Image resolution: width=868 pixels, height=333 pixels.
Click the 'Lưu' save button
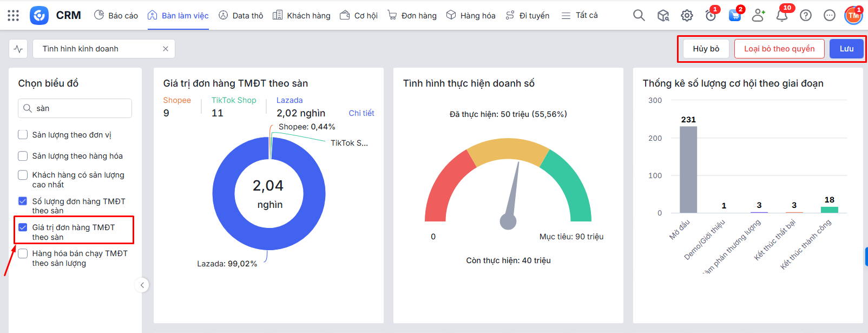(x=846, y=49)
